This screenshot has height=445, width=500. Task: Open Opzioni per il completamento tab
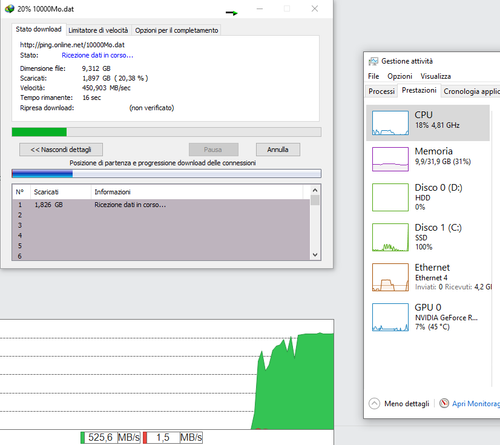coord(176,30)
